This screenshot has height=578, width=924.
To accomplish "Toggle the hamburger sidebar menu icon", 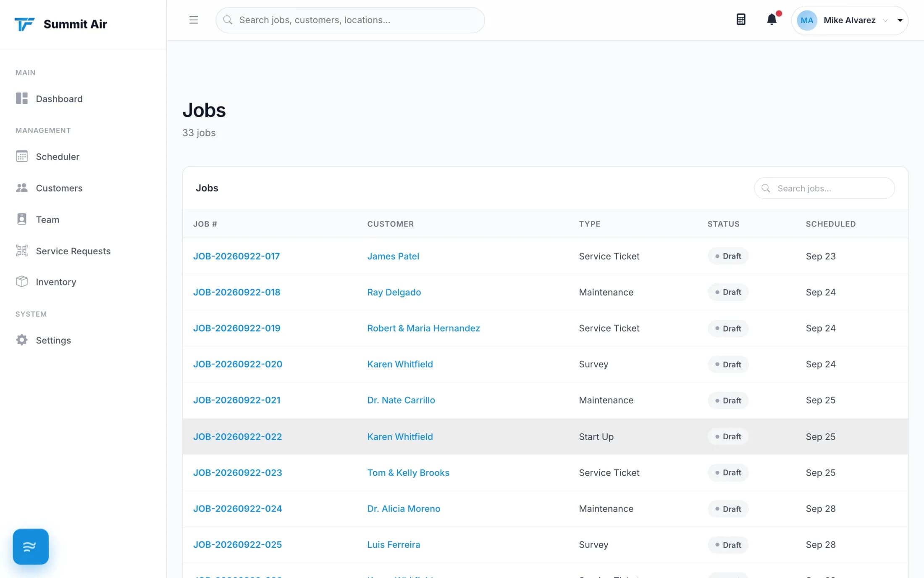I will [194, 20].
